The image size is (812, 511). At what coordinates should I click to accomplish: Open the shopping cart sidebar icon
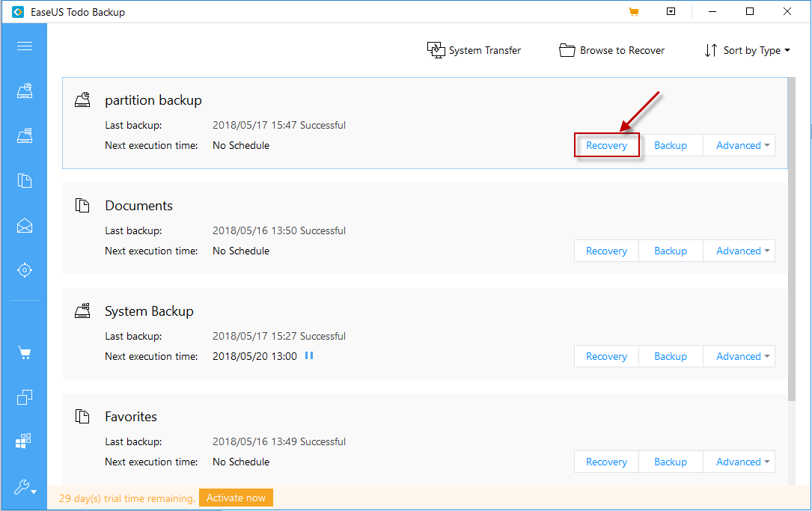(25, 353)
